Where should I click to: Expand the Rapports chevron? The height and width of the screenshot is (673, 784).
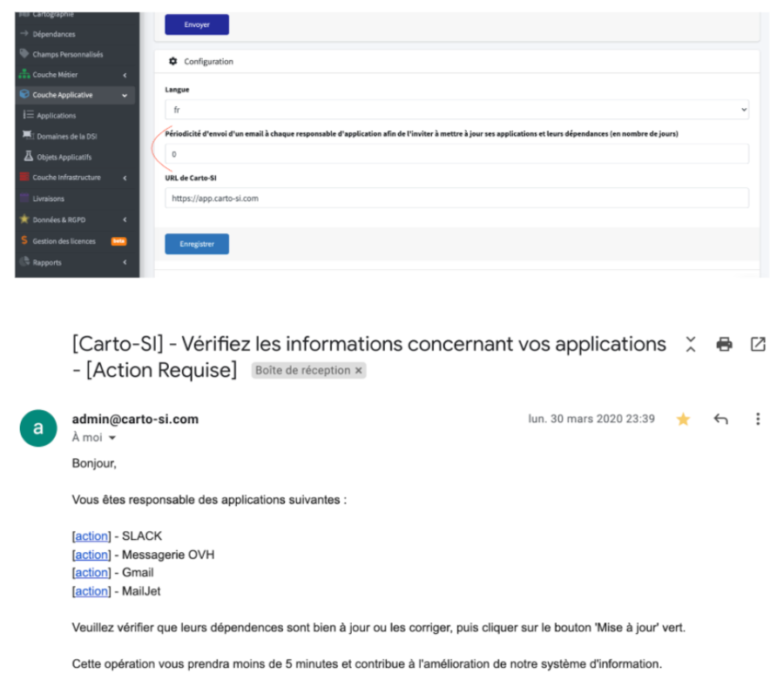(x=125, y=262)
